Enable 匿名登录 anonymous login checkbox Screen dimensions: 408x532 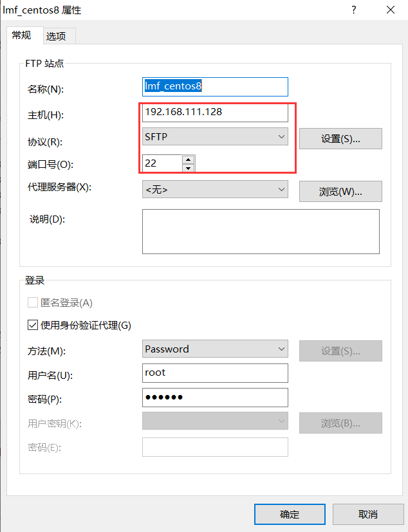click(x=32, y=302)
